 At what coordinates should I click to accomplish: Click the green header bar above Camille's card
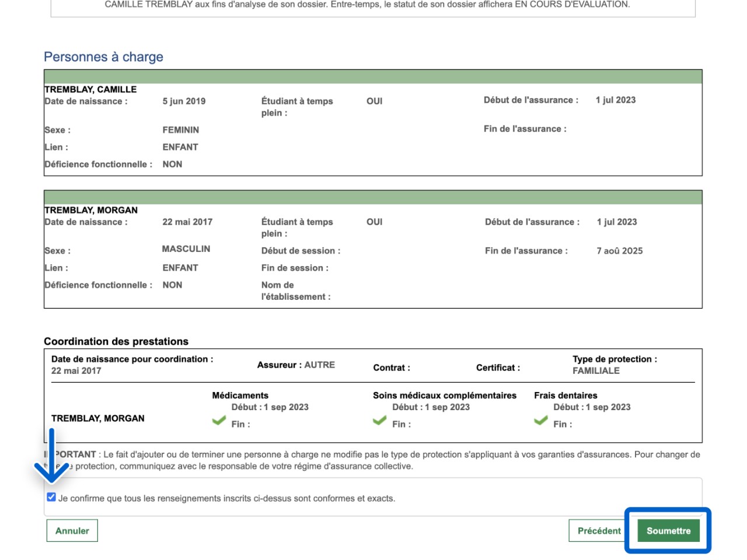click(x=373, y=77)
